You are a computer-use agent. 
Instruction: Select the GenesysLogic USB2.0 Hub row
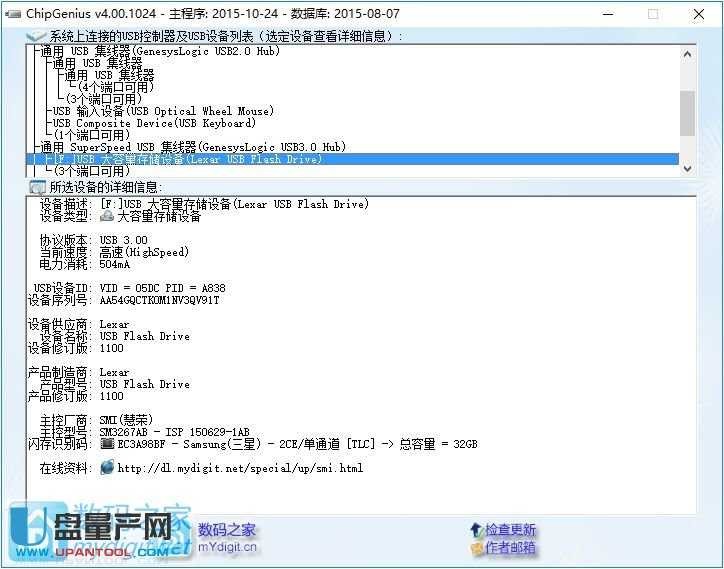coord(160,51)
